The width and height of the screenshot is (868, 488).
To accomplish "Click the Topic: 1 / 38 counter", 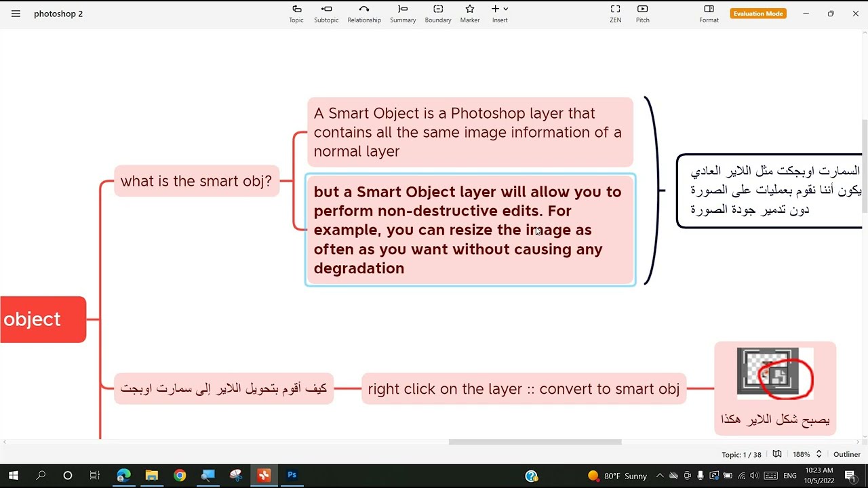I will coord(741,454).
